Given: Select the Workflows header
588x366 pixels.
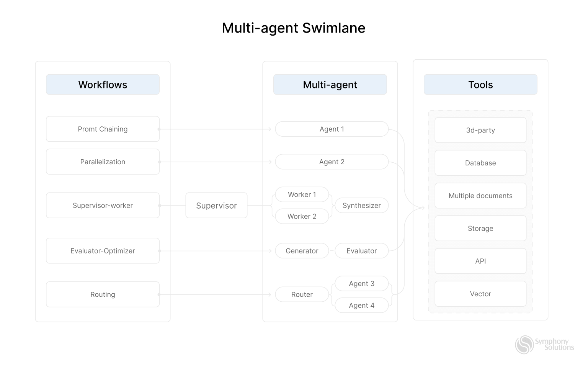Looking at the screenshot, I should coord(103,85).
